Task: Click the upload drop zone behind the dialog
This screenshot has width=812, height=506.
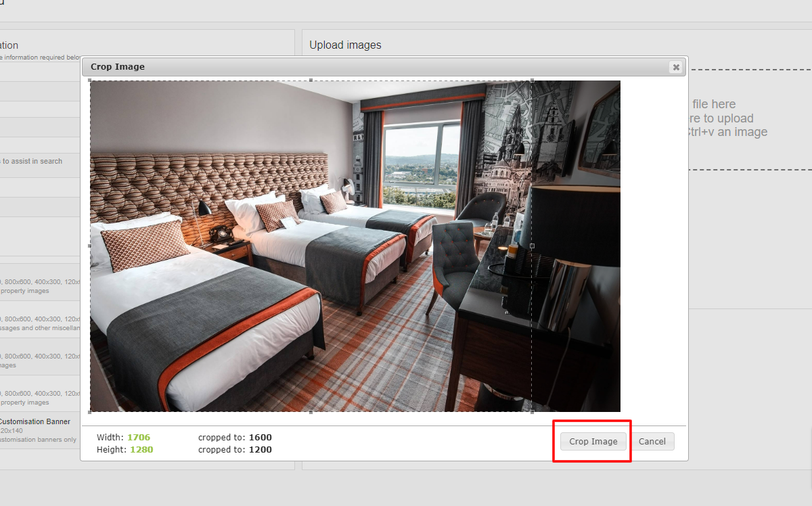Action: point(750,118)
